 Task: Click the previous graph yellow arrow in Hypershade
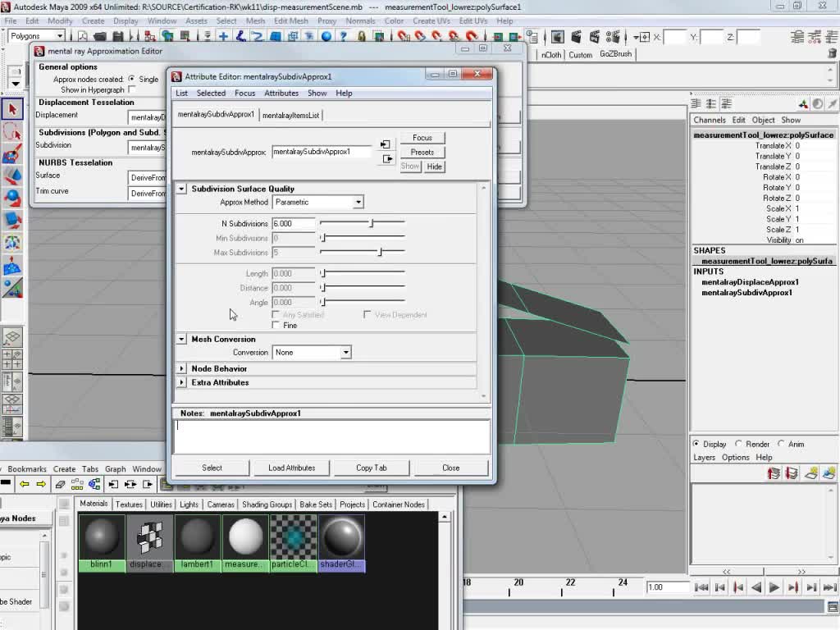coord(24,484)
